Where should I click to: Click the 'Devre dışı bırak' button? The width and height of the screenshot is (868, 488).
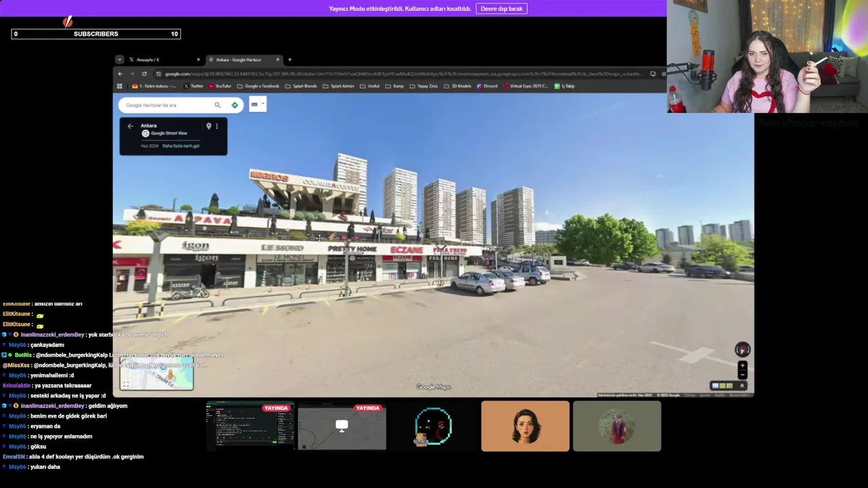[501, 9]
